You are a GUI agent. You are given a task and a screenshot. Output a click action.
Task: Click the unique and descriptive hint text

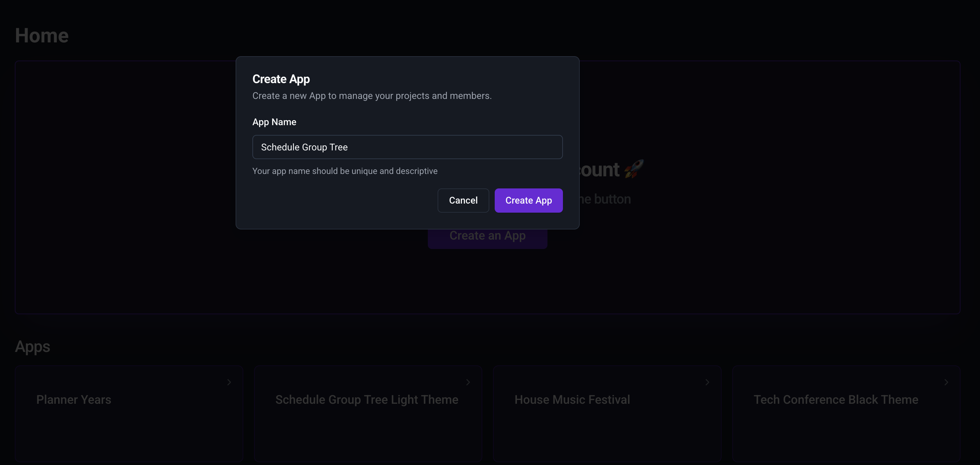click(x=345, y=171)
